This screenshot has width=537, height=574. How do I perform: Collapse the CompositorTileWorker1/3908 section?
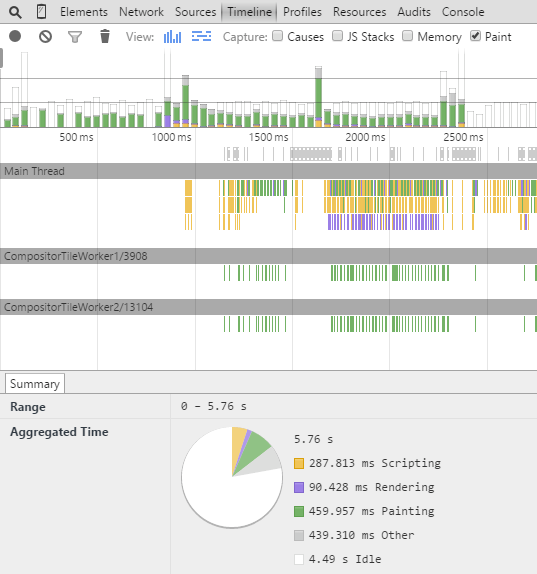pos(268,256)
